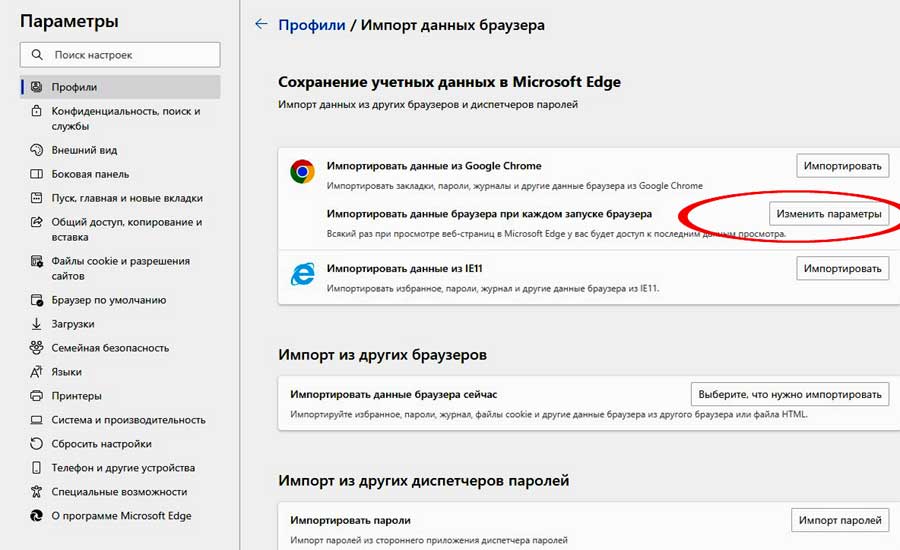Select Файлы cookie и разрешения сайтов
This screenshot has height=550, width=900.
120,268
